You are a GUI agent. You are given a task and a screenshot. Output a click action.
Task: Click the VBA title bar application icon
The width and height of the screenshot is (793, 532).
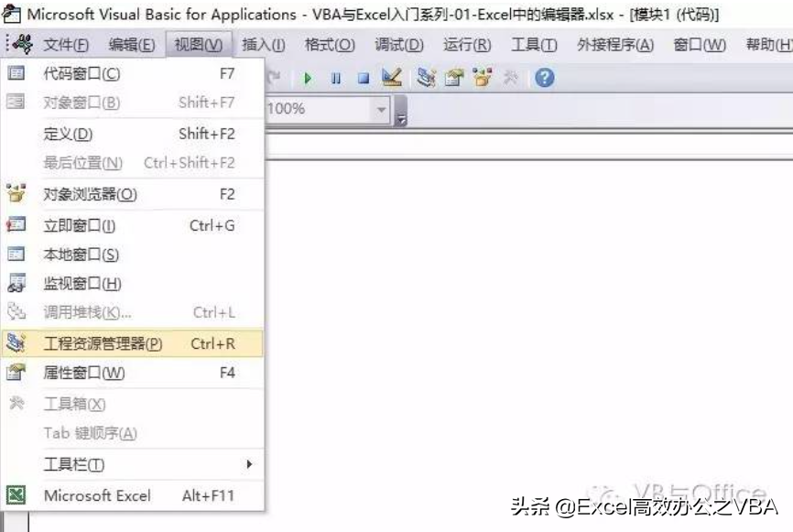(x=11, y=14)
